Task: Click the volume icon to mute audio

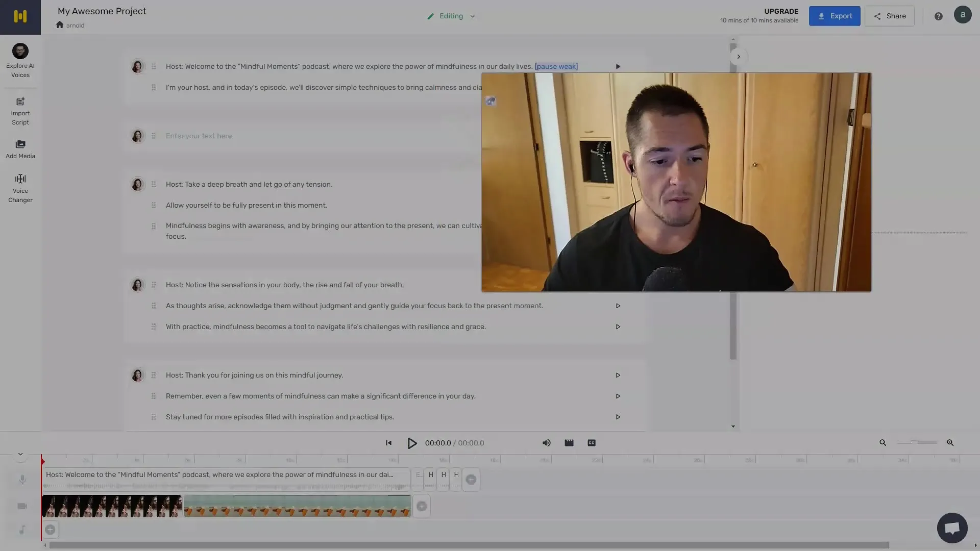Action: tap(546, 443)
